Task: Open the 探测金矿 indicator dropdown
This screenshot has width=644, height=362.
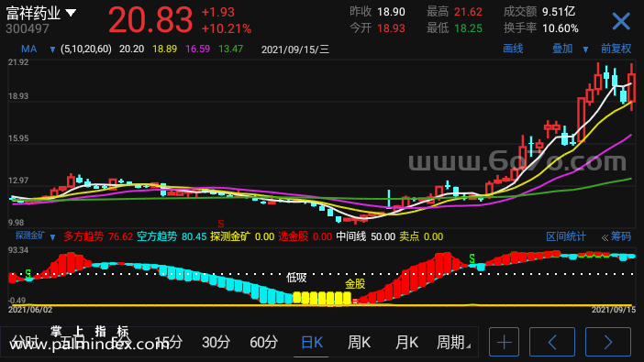Action: tap(52, 236)
